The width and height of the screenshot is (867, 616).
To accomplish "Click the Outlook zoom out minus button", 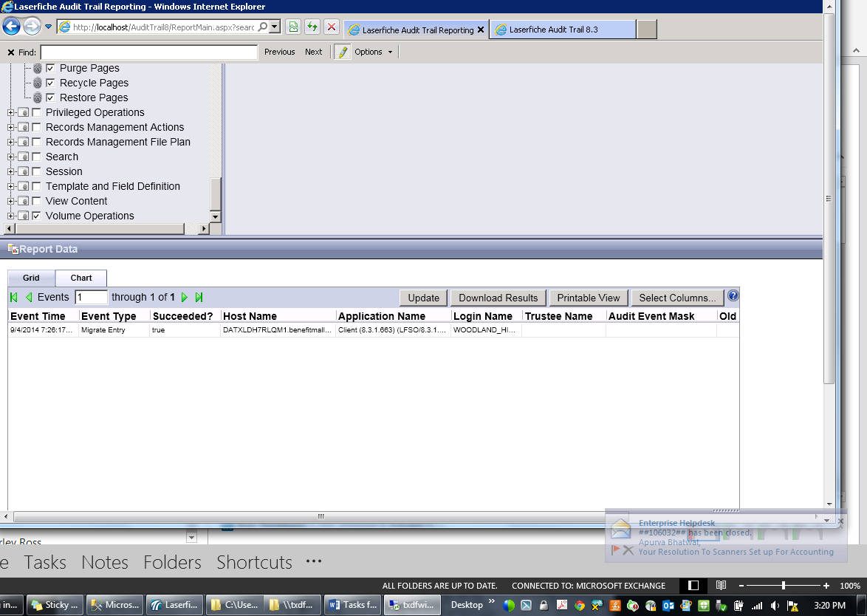I will pyautogui.click(x=741, y=586).
